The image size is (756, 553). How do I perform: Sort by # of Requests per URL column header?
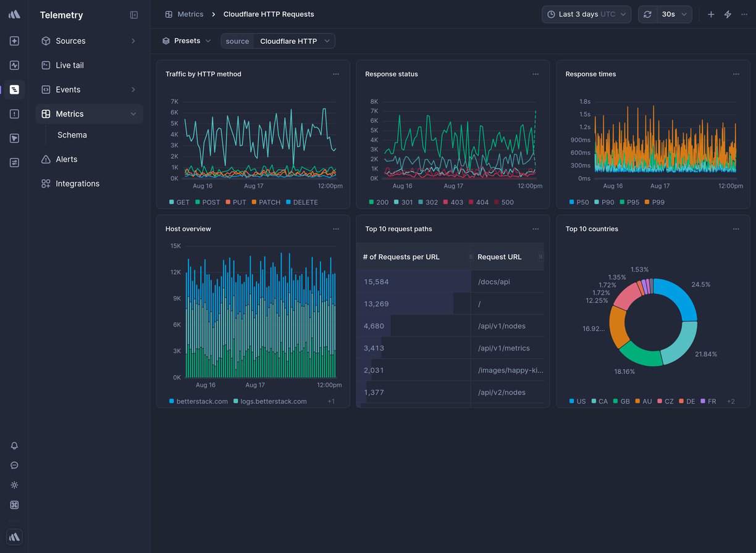coord(413,257)
